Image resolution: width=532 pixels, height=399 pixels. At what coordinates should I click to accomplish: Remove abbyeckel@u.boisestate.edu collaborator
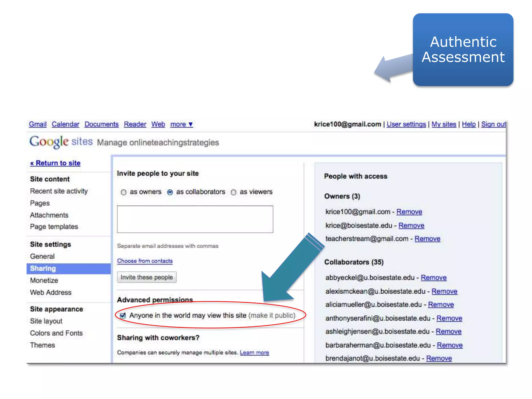(433, 278)
